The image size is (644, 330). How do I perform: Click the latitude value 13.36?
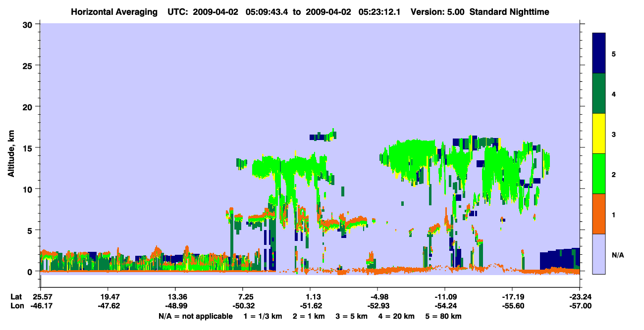coord(175,297)
